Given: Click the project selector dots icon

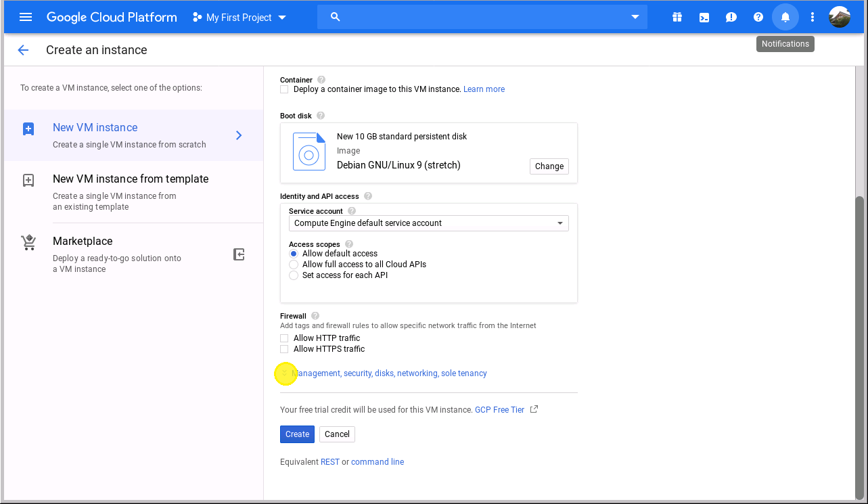Looking at the screenshot, I should tap(197, 18).
